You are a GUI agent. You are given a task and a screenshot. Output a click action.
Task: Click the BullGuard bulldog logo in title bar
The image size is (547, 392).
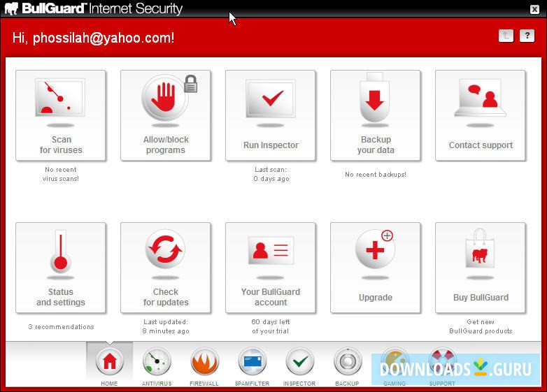point(11,8)
